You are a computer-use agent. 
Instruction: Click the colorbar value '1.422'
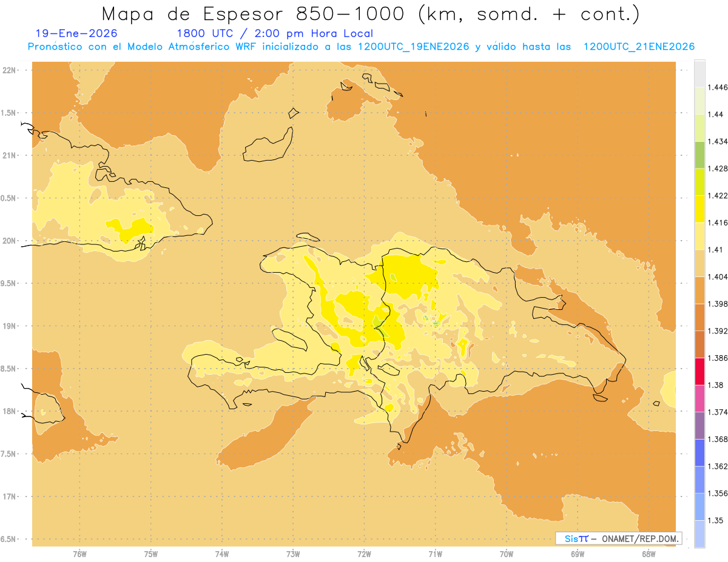[x=717, y=196]
